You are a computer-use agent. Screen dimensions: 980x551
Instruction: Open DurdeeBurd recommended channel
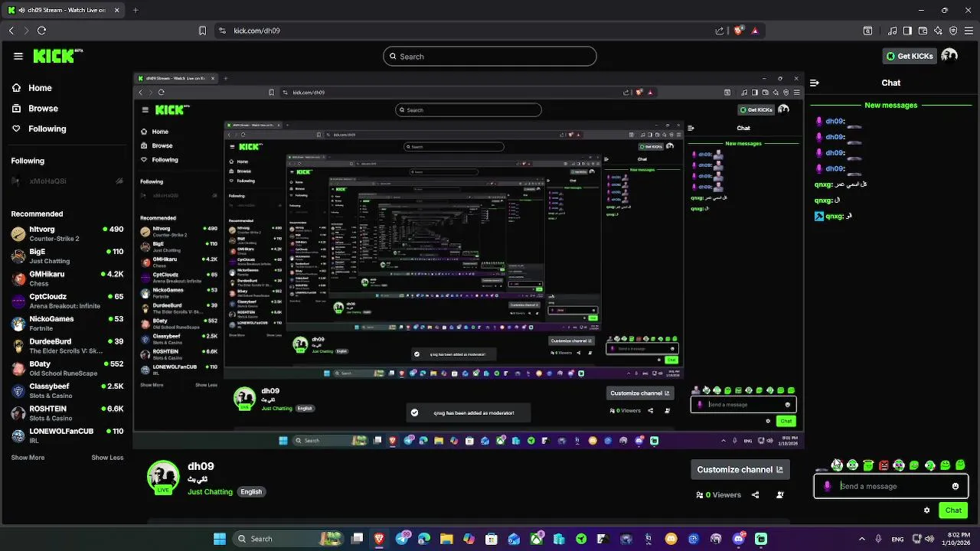tap(67, 345)
